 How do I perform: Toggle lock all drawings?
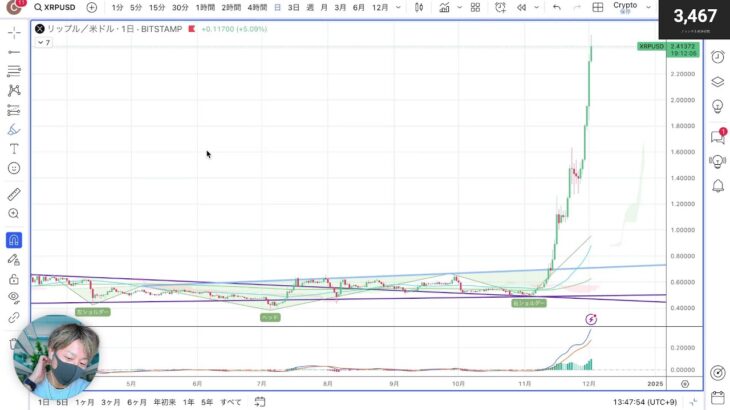coord(14,279)
